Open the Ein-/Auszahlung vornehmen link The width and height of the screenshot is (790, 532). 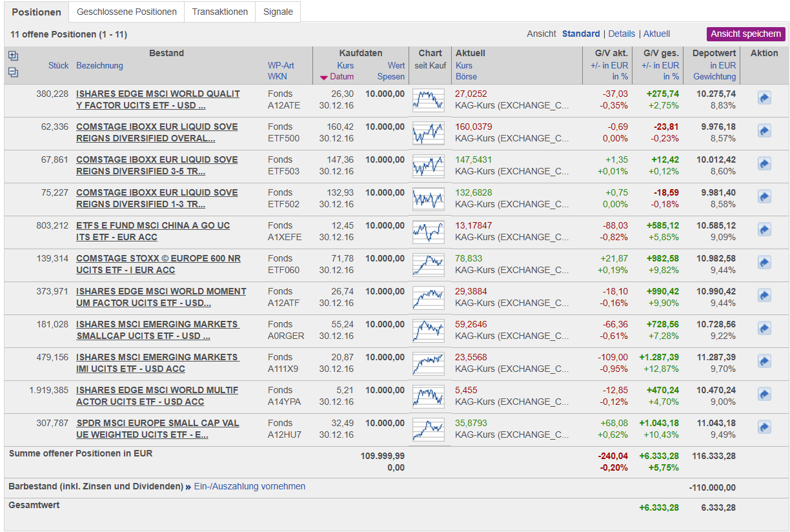click(x=249, y=486)
